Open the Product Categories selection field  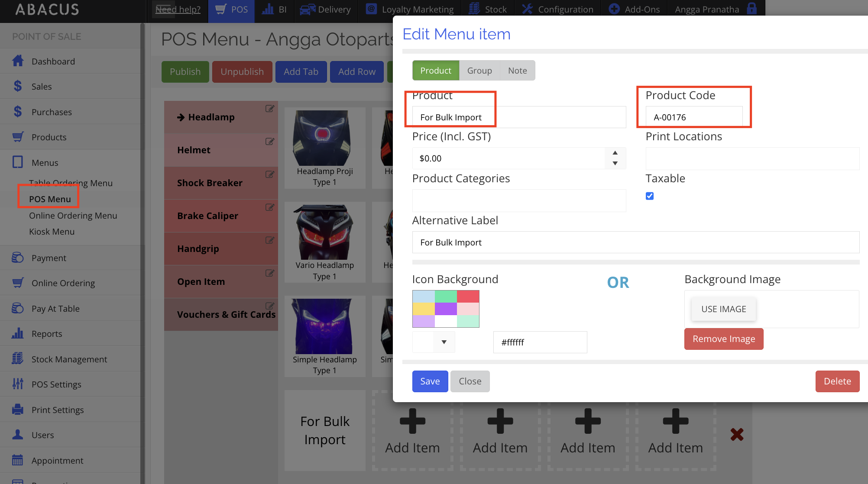point(519,200)
